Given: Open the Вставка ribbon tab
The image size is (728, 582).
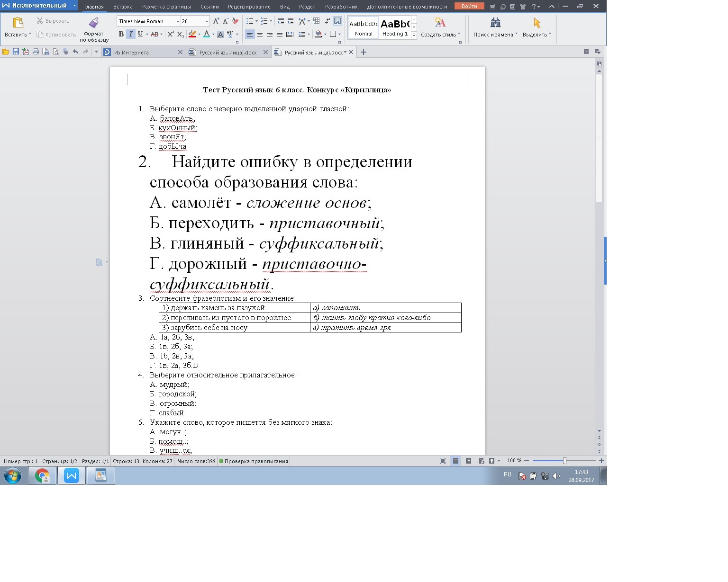Looking at the screenshot, I should 123,7.
